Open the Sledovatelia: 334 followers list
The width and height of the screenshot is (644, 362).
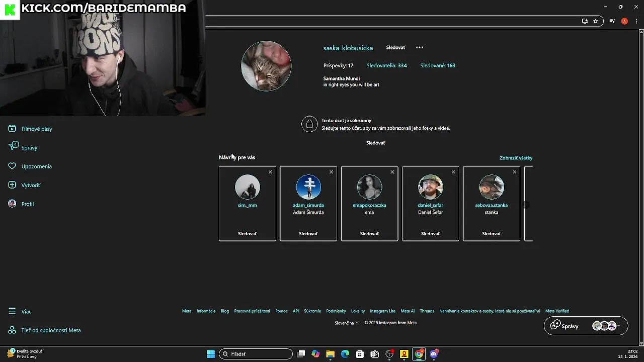pyautogui.click(x=386, y=65)
